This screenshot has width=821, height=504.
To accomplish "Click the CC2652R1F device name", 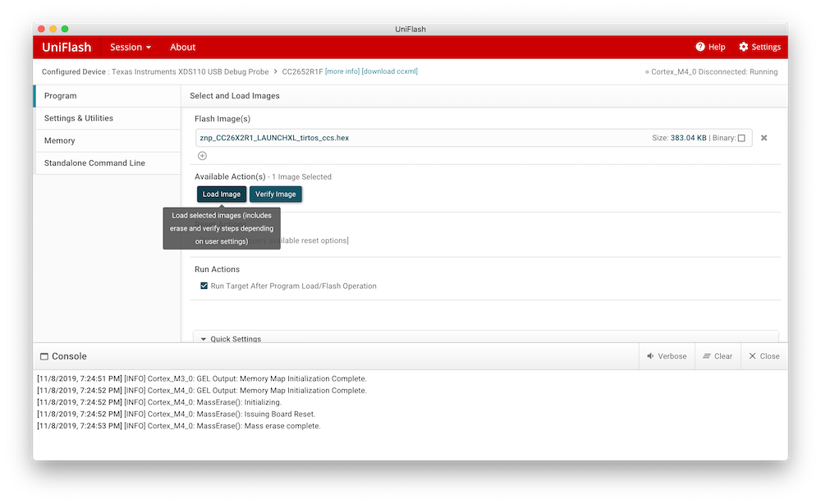I will pos(302,71).
